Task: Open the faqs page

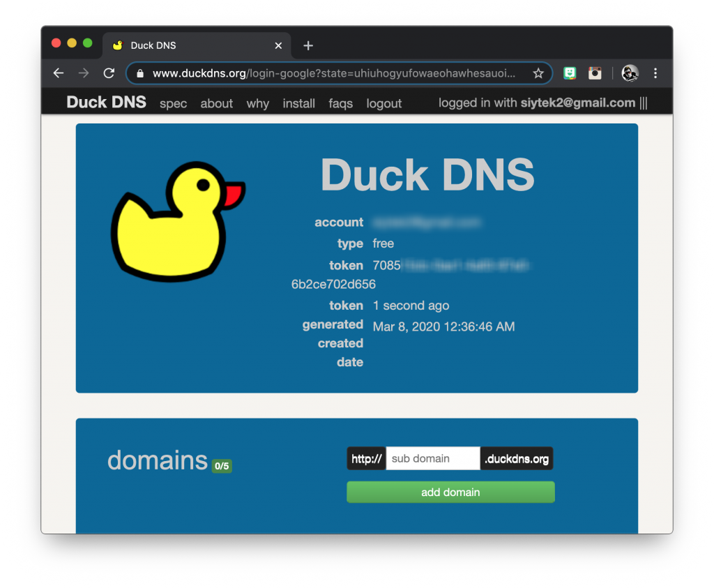Action: click(x=340, y=104)
